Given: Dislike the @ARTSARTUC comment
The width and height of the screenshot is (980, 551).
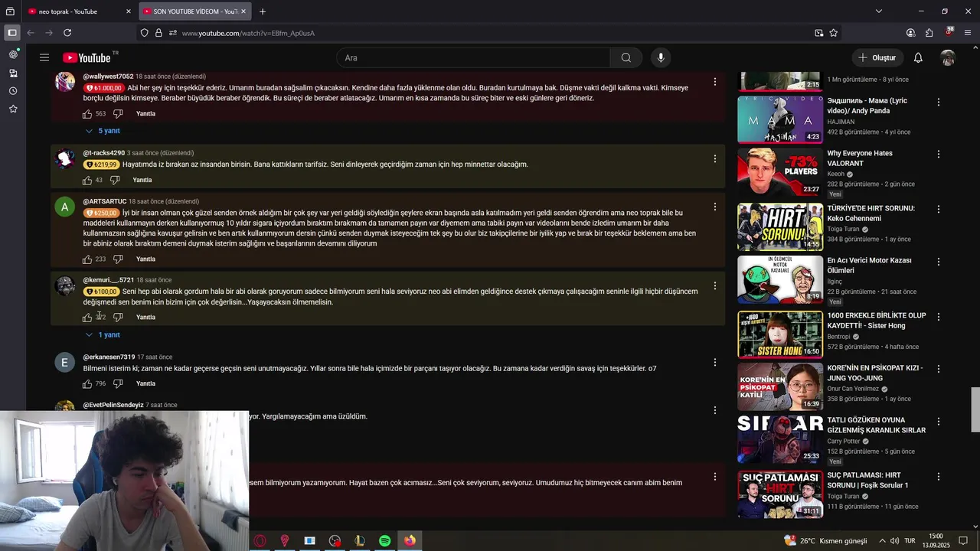Looking at the screenshot, I should (x=118, y=259).
